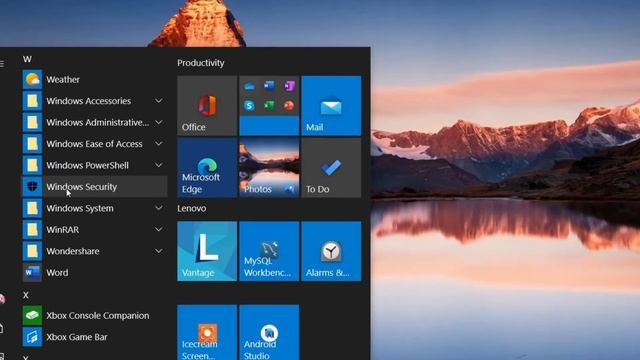Viewport: 640px width, 360px height.
Task: Click the Windows Accessories folder icon
Action: click(x=32, y=101)
